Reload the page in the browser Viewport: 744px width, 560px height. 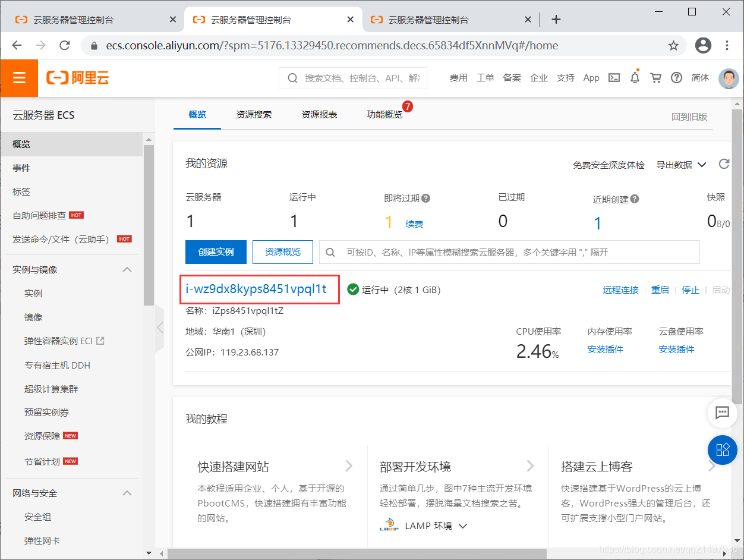point(65,46)
